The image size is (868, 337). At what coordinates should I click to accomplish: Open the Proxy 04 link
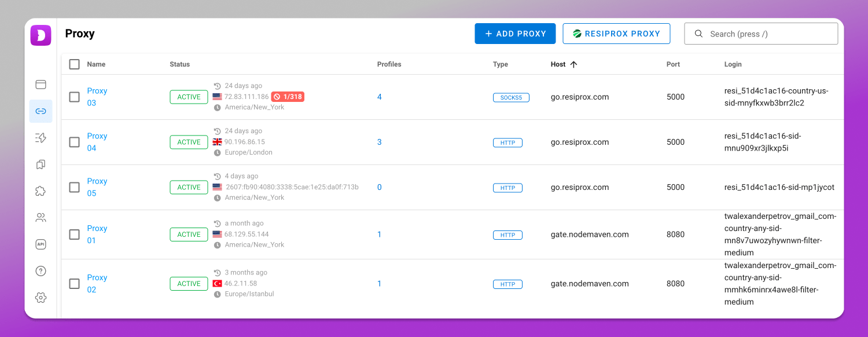(x=97, y=142)
